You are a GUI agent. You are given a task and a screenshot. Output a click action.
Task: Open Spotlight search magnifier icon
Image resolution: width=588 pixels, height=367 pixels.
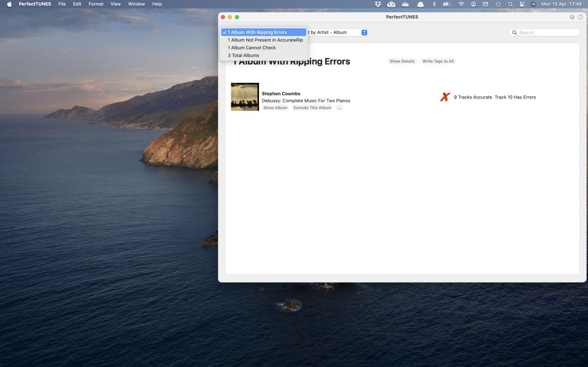[x=510, y=4]
